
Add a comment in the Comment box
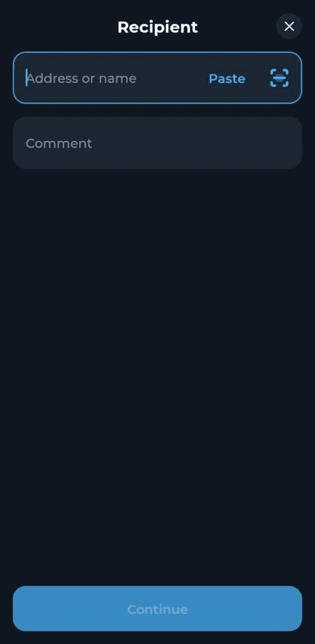pos(157,143)
